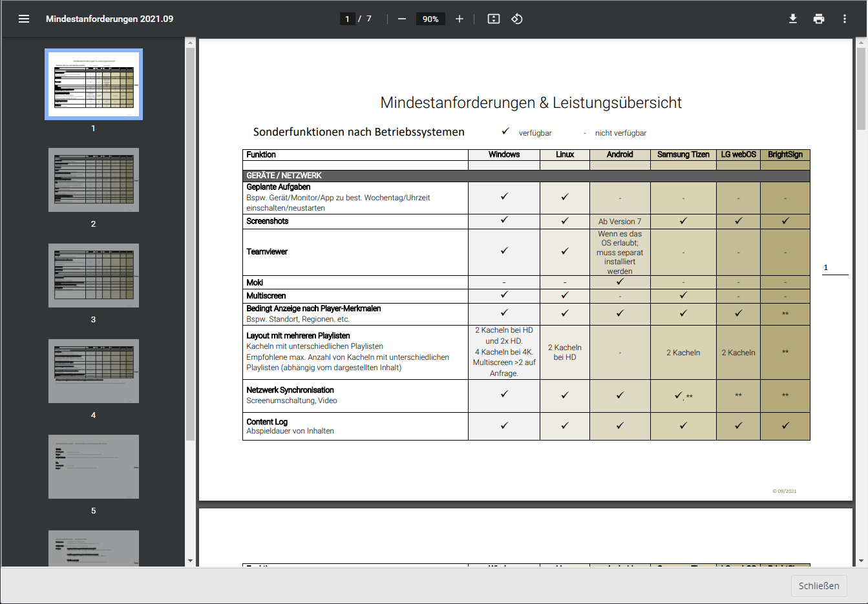Click the zoom out minus icon

pos(402,19)
